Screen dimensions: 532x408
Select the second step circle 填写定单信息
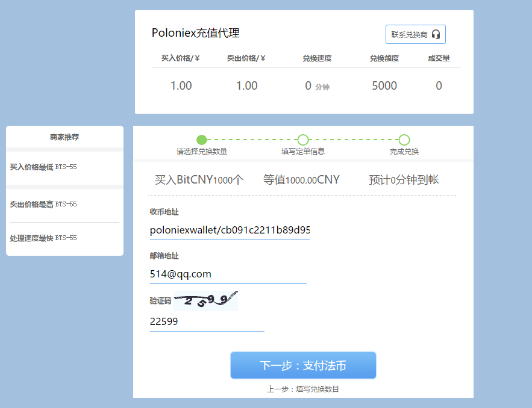303,140
